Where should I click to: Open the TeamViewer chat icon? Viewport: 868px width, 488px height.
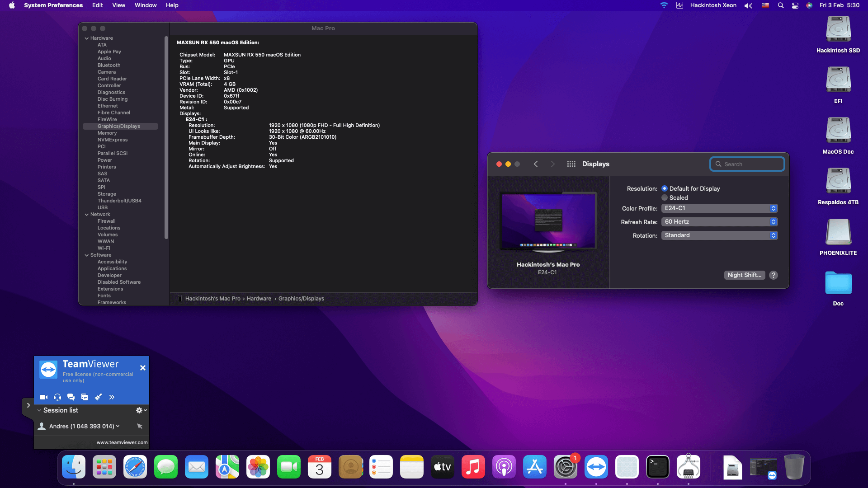71,397
